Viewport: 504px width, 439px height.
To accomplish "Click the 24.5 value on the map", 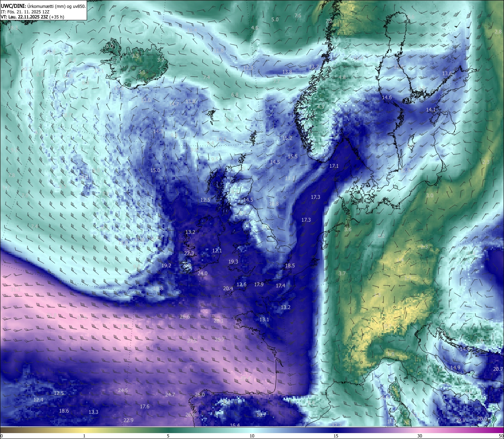I will (x=123, y=390).
